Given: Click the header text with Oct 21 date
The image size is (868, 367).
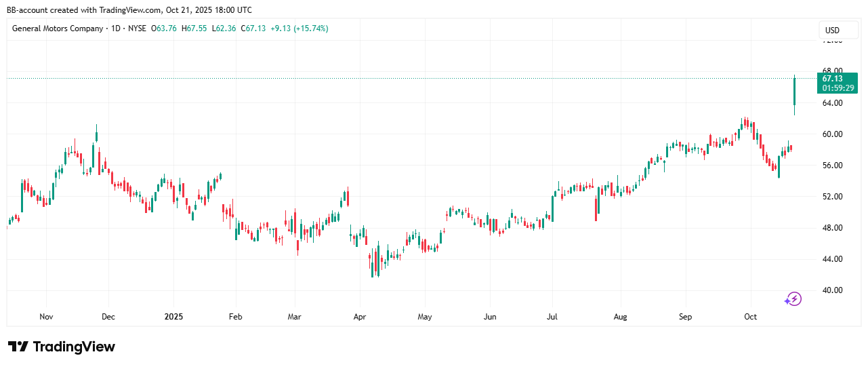Looking at the screenshot, I should click(x=130, y=10).
